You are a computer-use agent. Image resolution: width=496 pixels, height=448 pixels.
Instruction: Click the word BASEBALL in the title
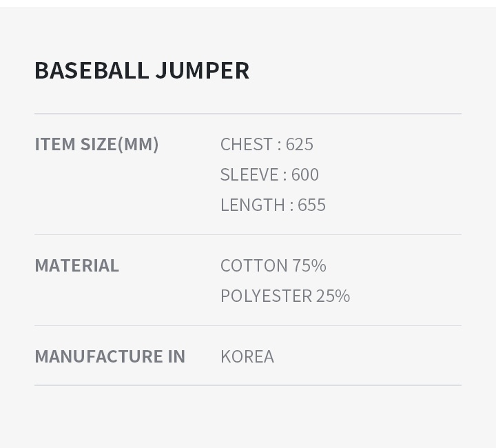pyautogui.click(x=92, y=70)
